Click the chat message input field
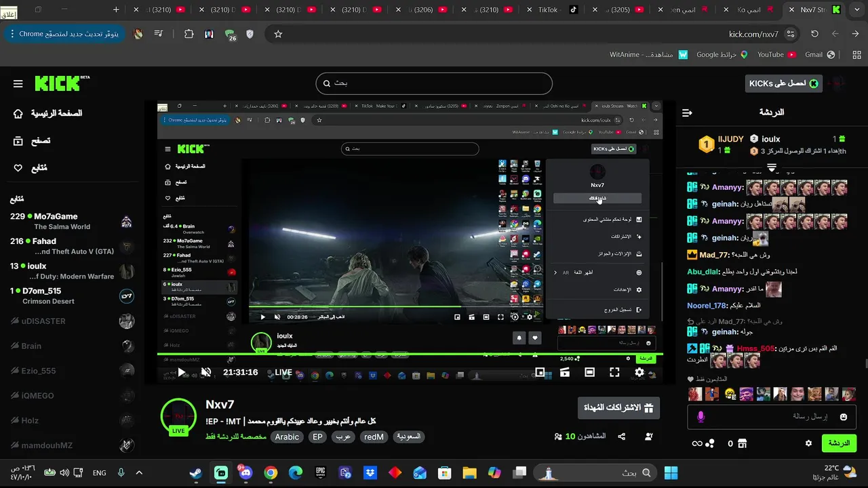This screenshot has height=488, width=868. click(x=772, y=417)
